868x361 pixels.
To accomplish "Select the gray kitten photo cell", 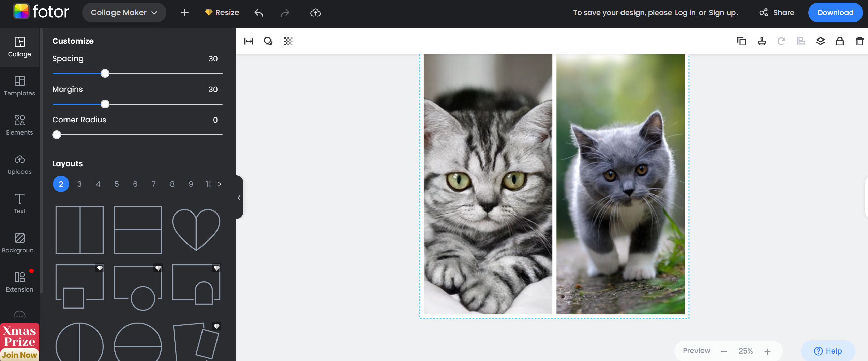I will coord(620,184).
